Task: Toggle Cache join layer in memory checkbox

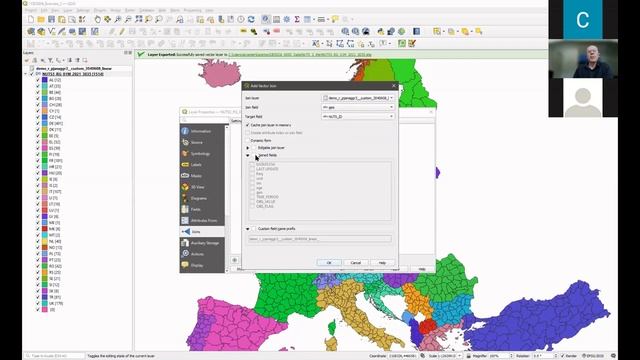Action: (247, 125)
